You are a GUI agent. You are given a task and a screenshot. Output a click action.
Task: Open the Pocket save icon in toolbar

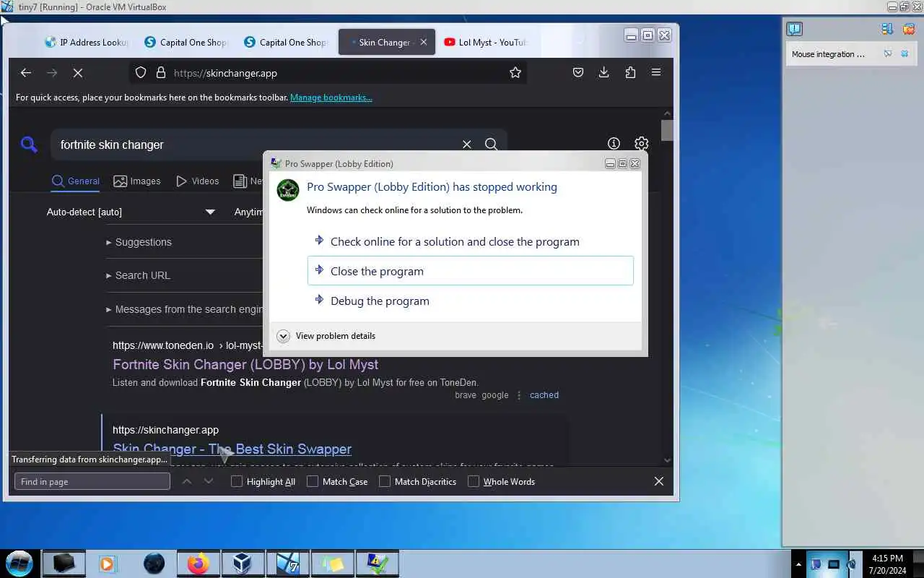click(x=578, y=72)
